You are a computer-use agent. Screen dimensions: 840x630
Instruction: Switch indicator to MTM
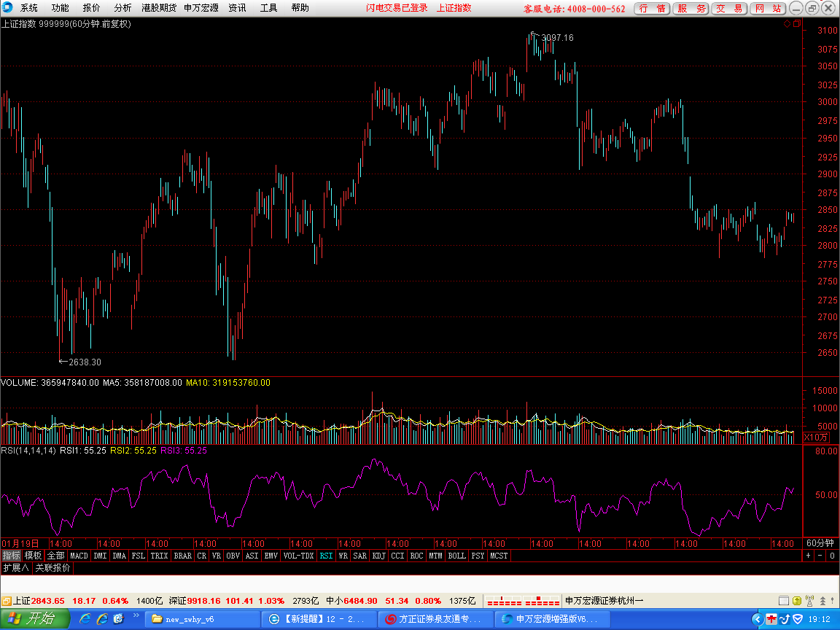[x=435, y=556]
